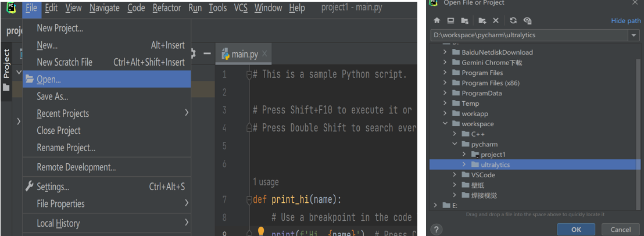Viewport: 644px width, 236px height.
Task: Toggle the Project tool window sidebar tab
Action: click(6, 63)
